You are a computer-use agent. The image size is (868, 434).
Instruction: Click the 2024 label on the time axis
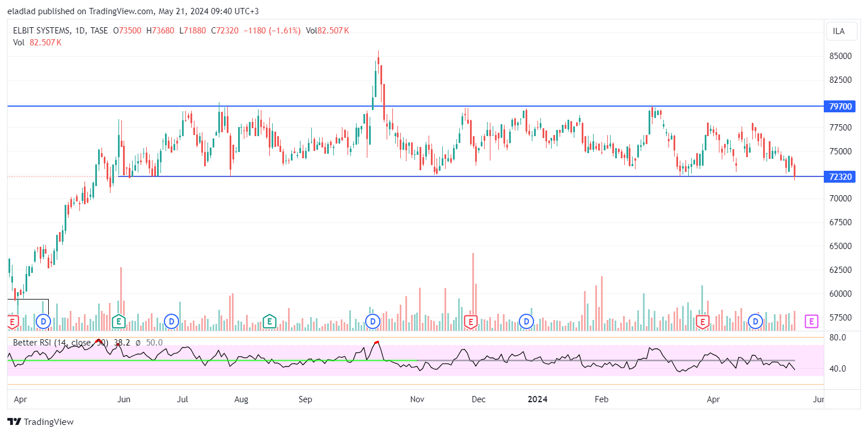point(537,399)
